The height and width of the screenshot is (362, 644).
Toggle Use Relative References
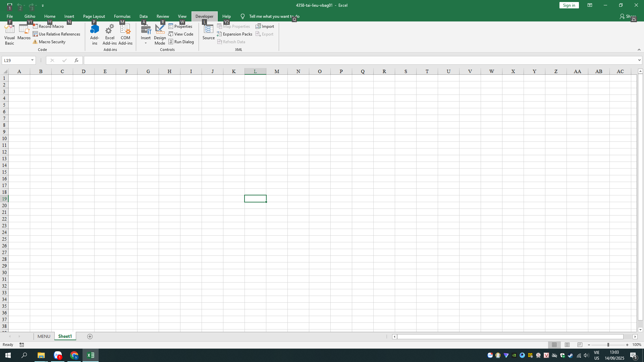(x=56, y=34)
